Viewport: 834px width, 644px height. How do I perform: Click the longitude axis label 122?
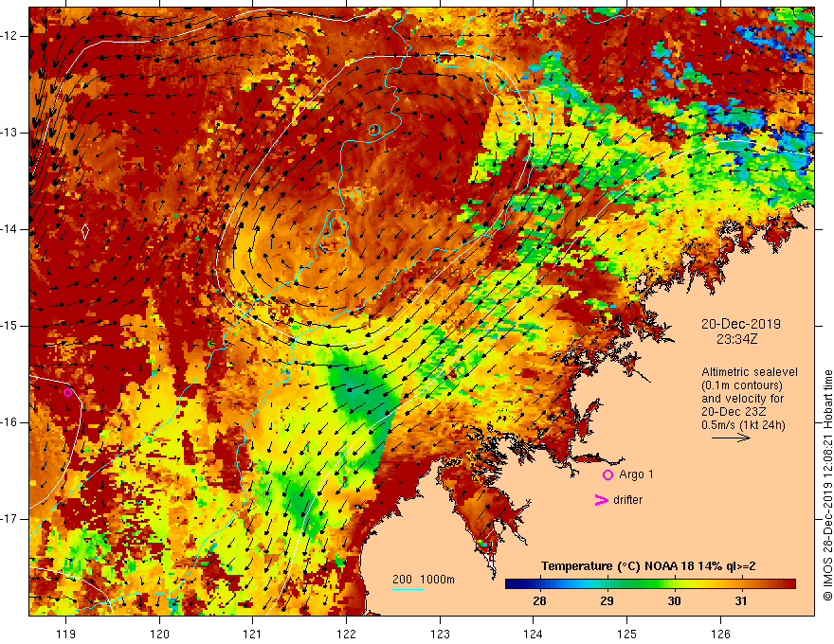tap(346, 634)
